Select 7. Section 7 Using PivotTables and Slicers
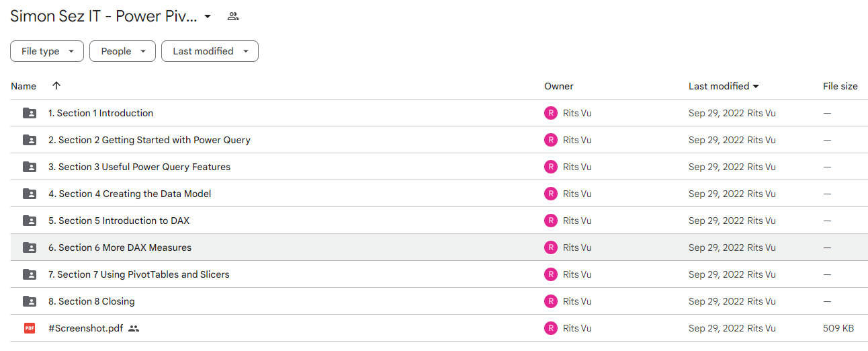 click(139, 274)
